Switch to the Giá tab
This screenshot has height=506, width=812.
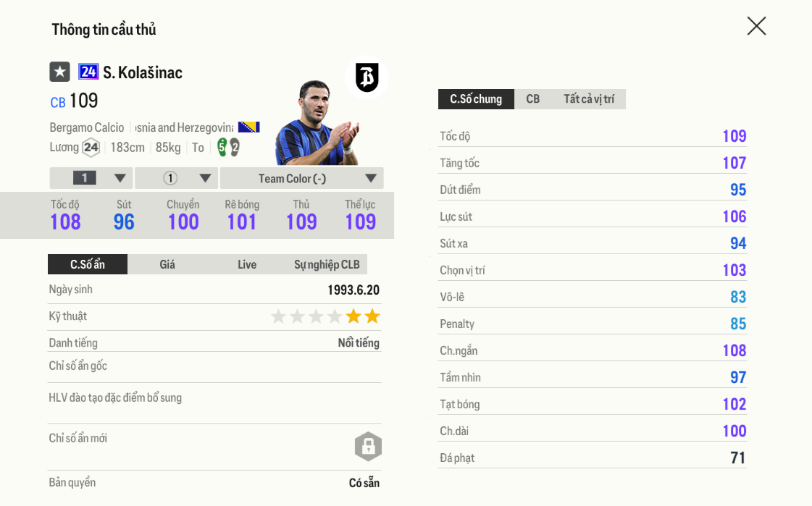(x=167, y=264)
